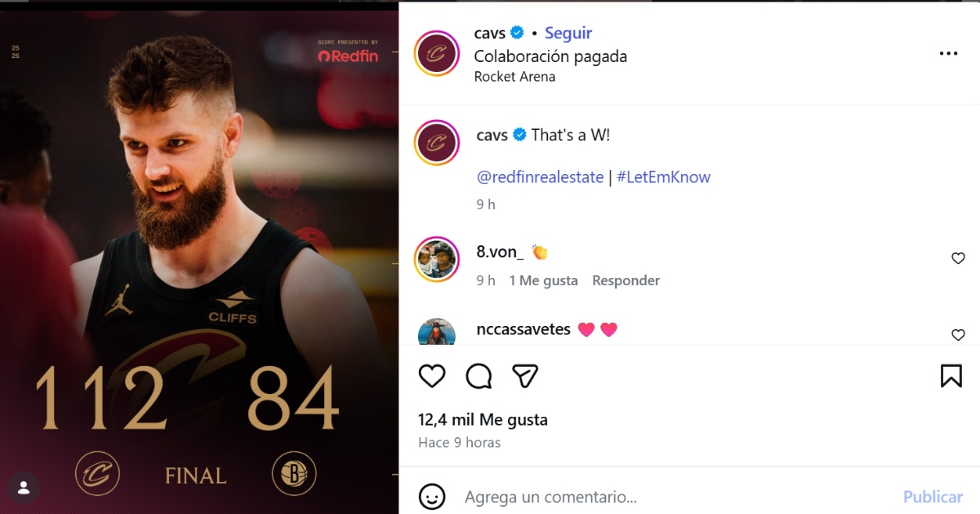
Task: View the 12,4 mil Me gusta list
Action: point(483,419)
